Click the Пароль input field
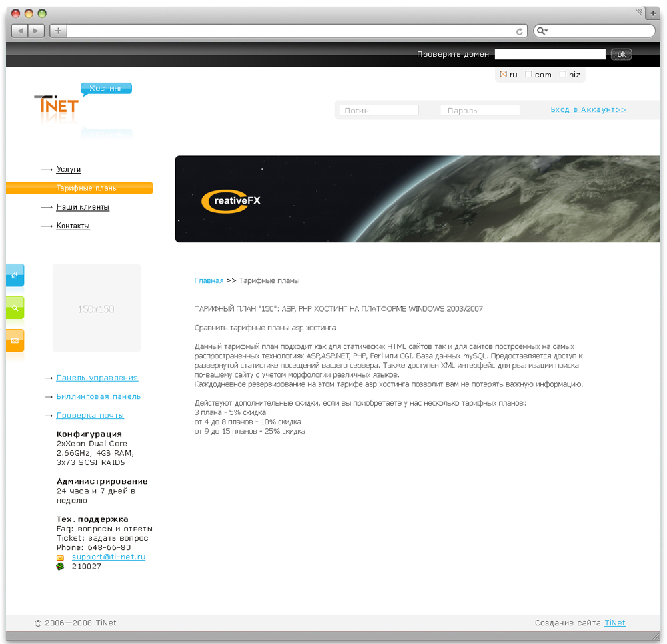Viewport: 667px width, 644px height. (480, 111)
